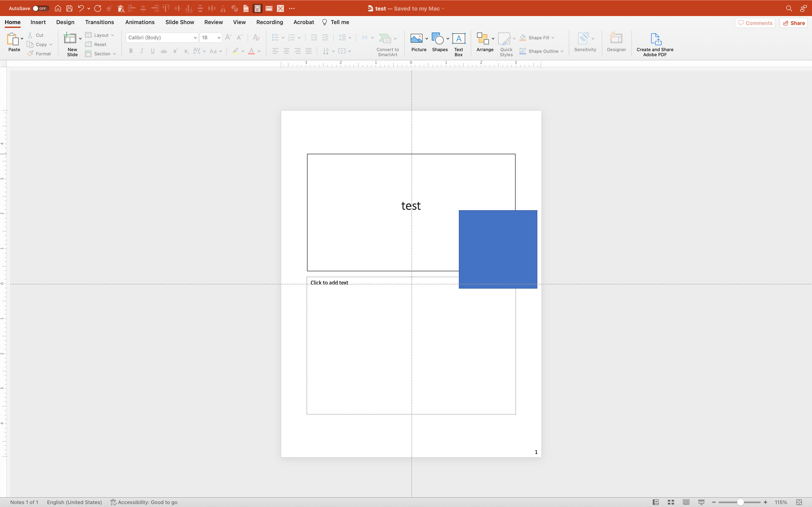The height and width of the screenshot is (507, 812).
Task: Open the Shape Fill dropdown arrow
Action: tap(553, 38)
